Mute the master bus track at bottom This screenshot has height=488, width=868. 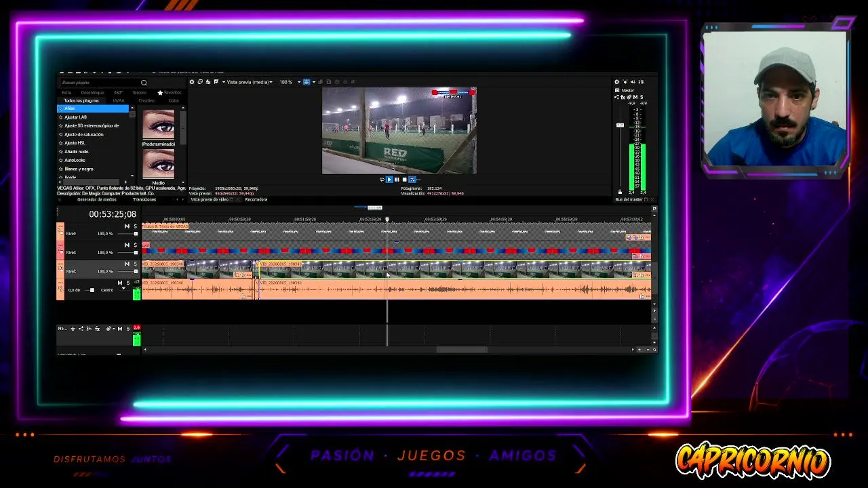click(x=120, y=329)
